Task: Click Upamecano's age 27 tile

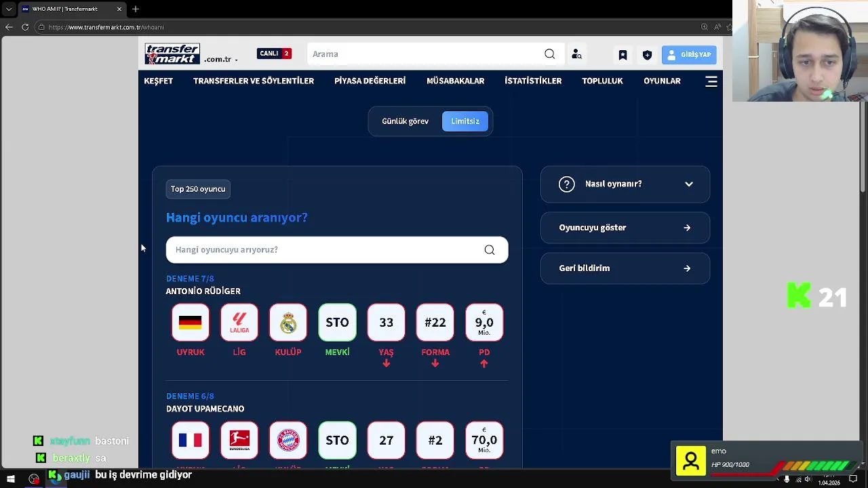Action: click(386, 441)
